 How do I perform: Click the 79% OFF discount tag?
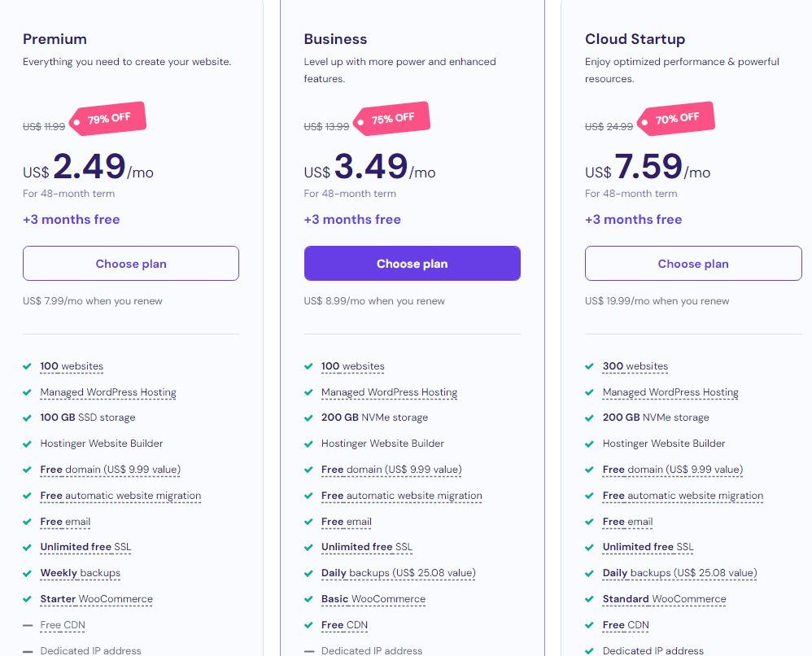coord(107,119)
